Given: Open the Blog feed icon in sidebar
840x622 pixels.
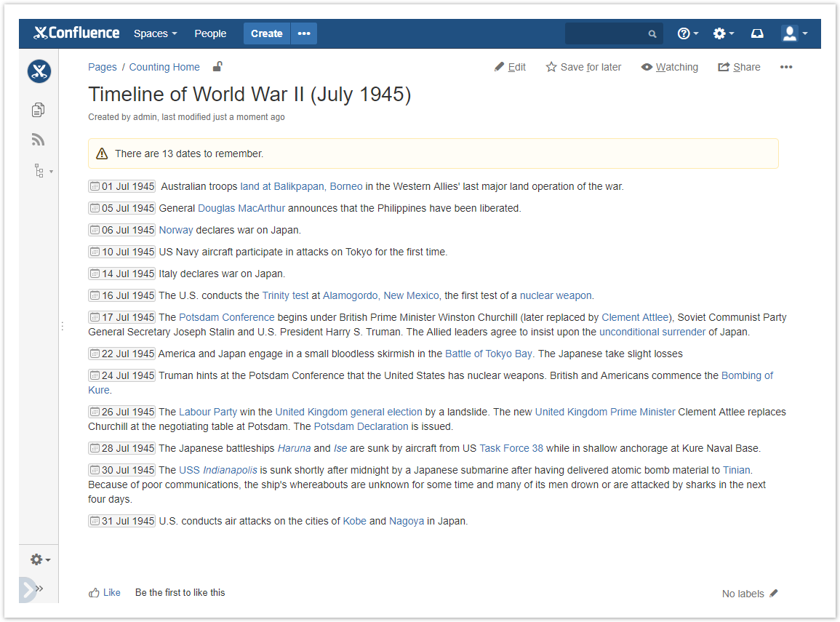Looking at the screenshot, I should click(38, 140).
